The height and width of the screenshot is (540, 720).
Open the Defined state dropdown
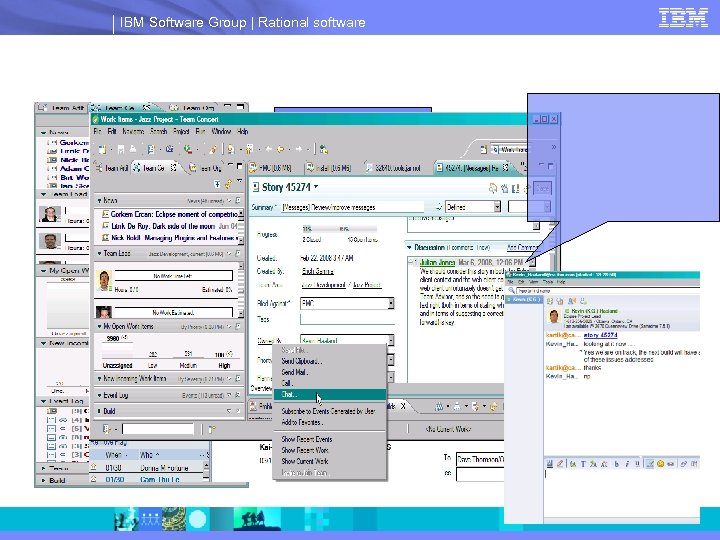(497, 207)
